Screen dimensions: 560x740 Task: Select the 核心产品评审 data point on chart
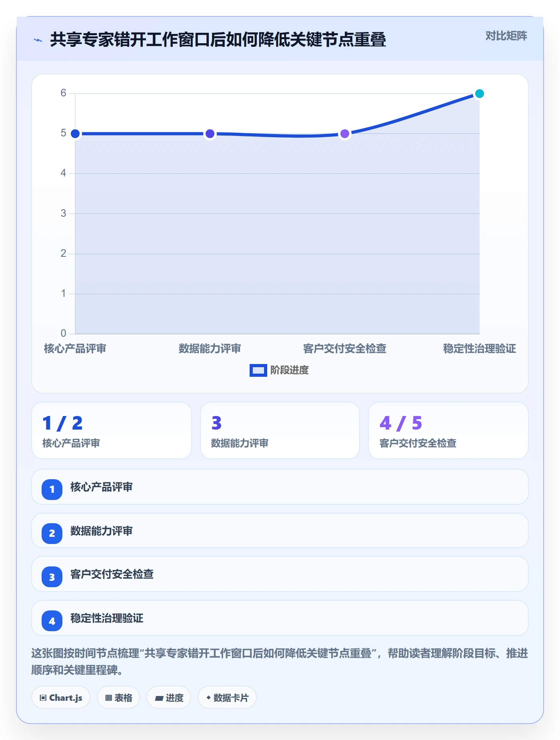[x=75, y=134]
